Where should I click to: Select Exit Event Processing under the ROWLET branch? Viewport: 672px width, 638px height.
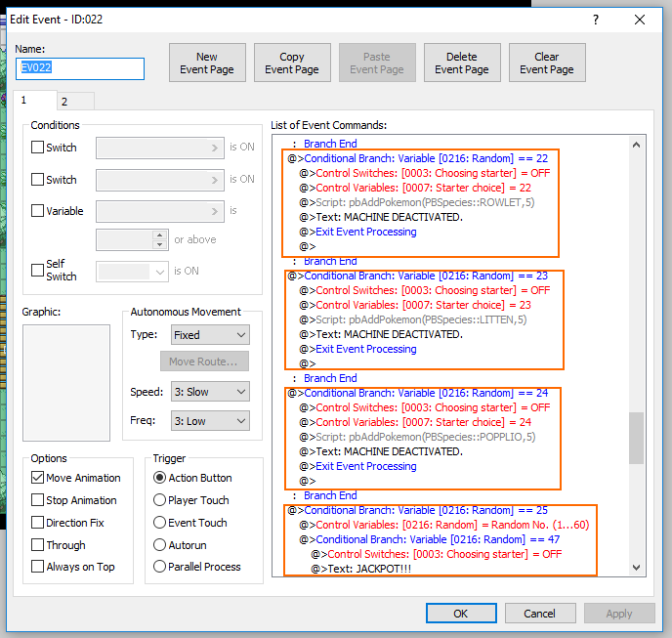[357, 232]
